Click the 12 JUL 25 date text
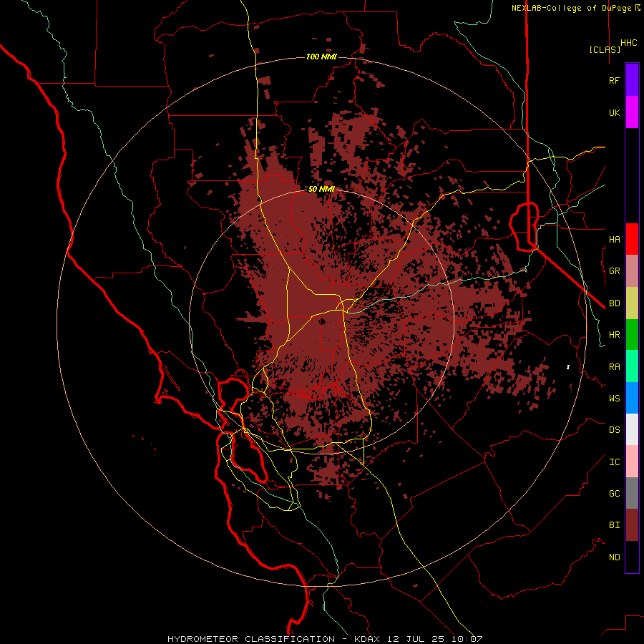Viewport: 644px width, 644px height. click(417, 639)
